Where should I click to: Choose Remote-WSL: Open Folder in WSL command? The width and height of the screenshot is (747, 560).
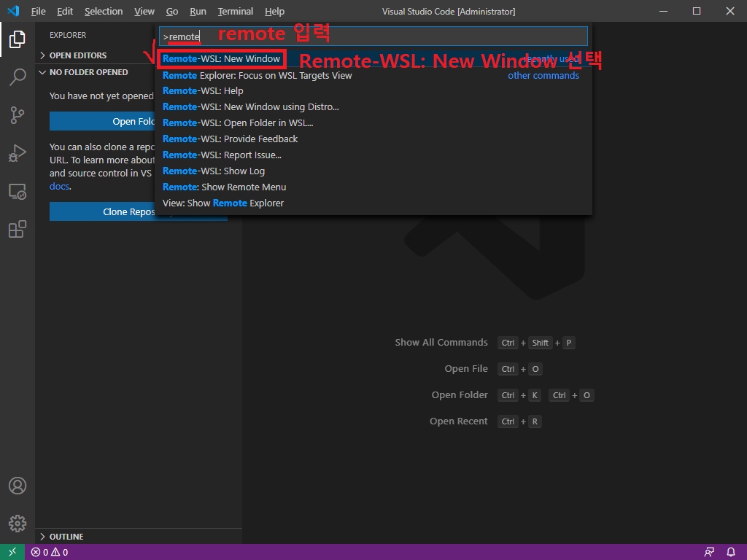click(238, 123)
